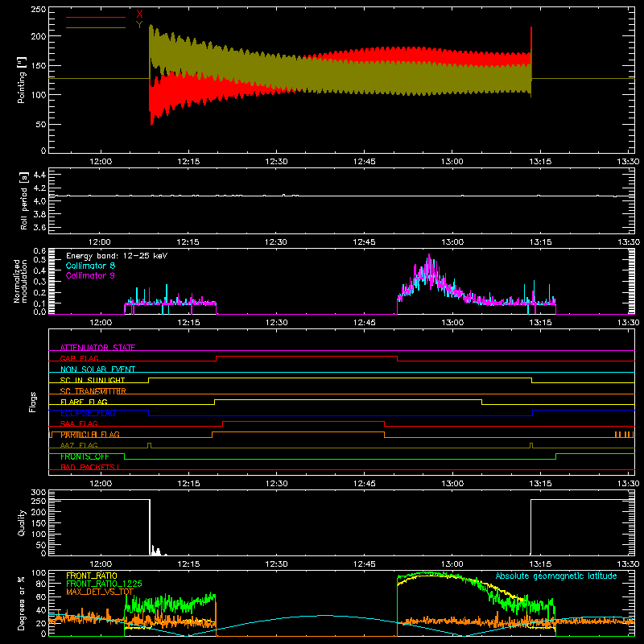This screenshot has height=644, width=644.
Task: Click the SAA_FLAG label
Action: (79, 423)
